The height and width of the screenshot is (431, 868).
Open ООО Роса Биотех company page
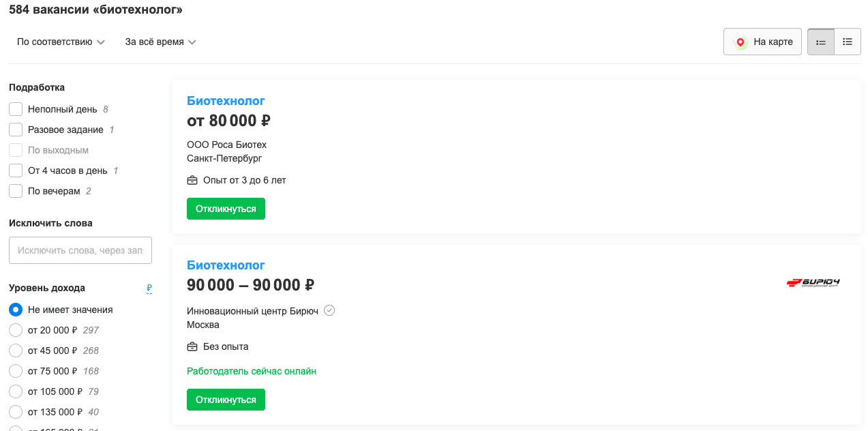(x=226, y=145)
